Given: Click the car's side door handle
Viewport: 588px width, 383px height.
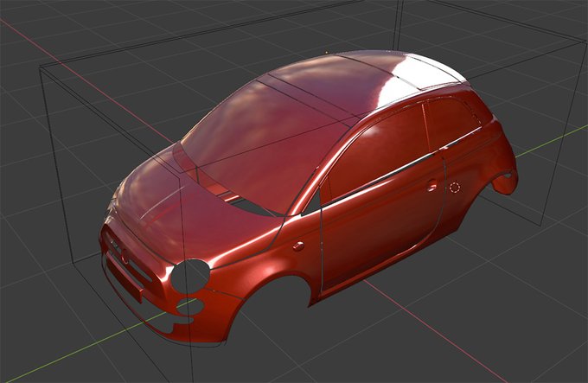Looking at the screenshot, I should point(432,185).
